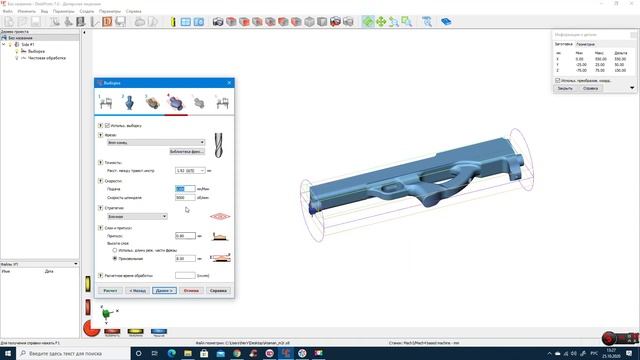Click the zoom tool with axes icon

coord(394,22)
